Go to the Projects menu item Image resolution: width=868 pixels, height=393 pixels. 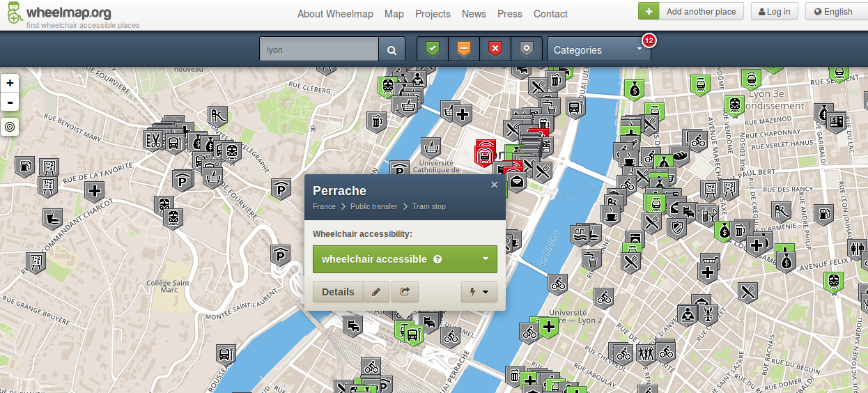point(433,14)
